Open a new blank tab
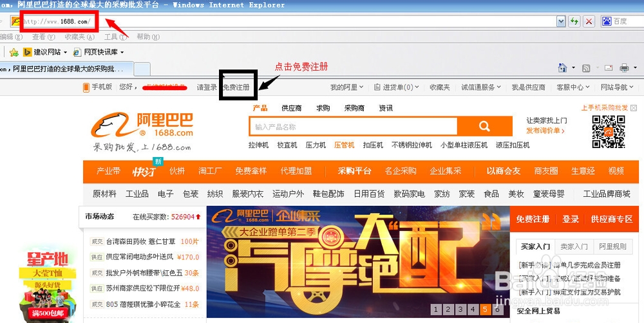The image size is (644, 323). (x=142, y=69)
